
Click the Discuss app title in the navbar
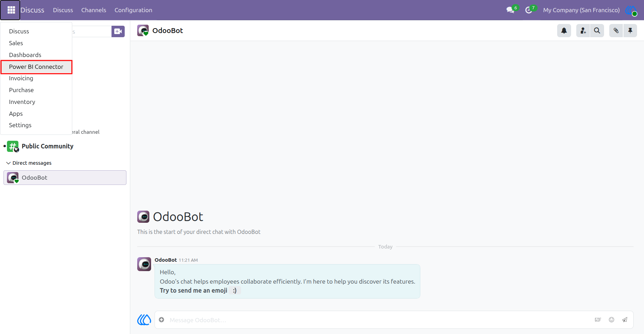[32, 10]
